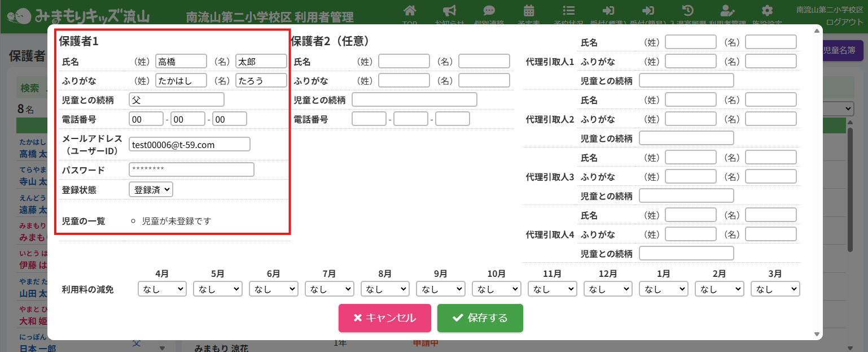Open 施設設定 gear icon
The height and width of the screenshot is (352, 868).
coord(766,11)
